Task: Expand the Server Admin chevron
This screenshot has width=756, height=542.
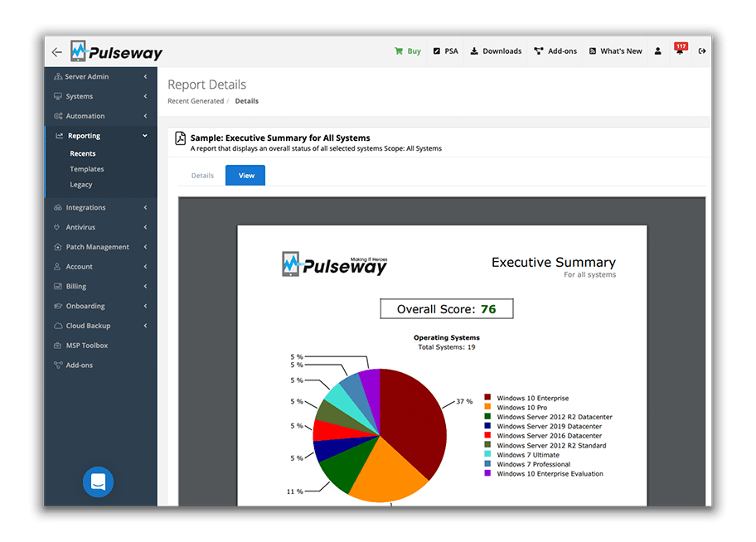Action: point(145,77)
